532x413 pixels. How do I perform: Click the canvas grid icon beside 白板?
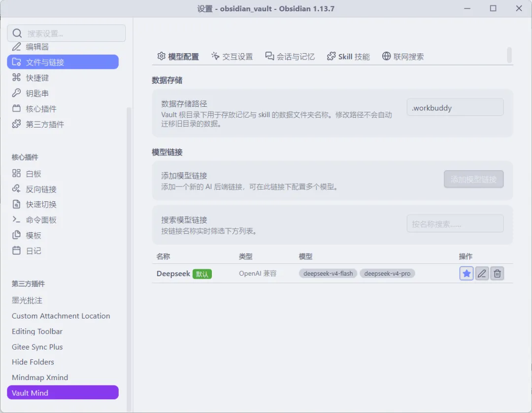(x=16, y=174)
